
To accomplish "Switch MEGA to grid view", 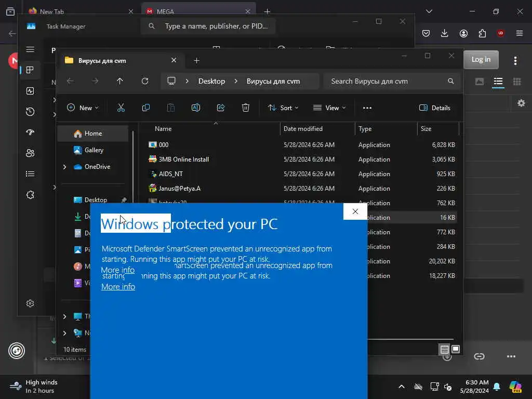I will click(517, 82).
